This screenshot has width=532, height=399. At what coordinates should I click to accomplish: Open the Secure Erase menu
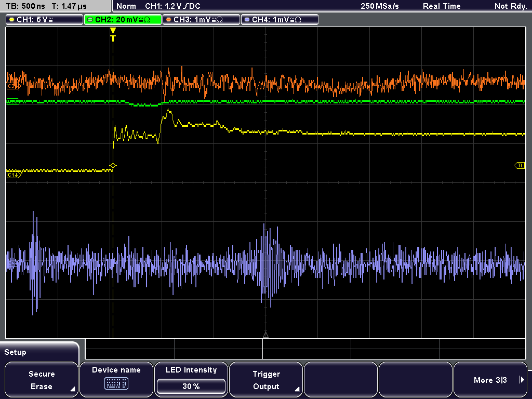coord(42,380)
